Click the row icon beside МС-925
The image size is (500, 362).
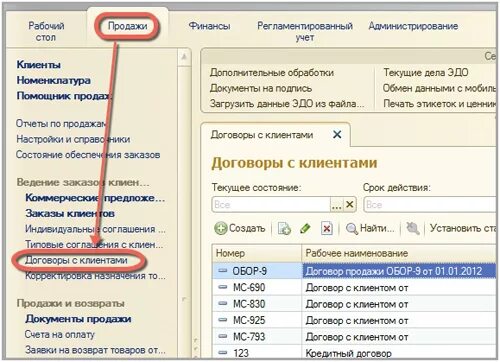(222, 320)
